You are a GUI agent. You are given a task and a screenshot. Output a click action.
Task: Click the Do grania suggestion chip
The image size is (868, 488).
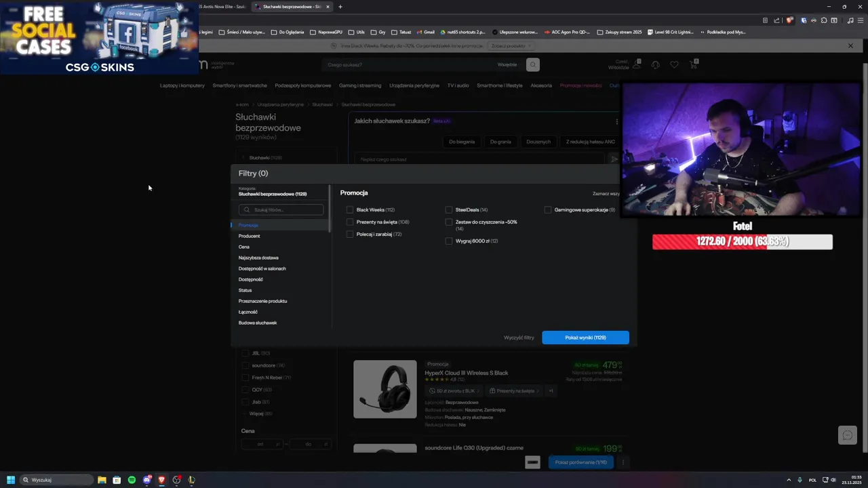pyautogui.click(x=500, y=142)
